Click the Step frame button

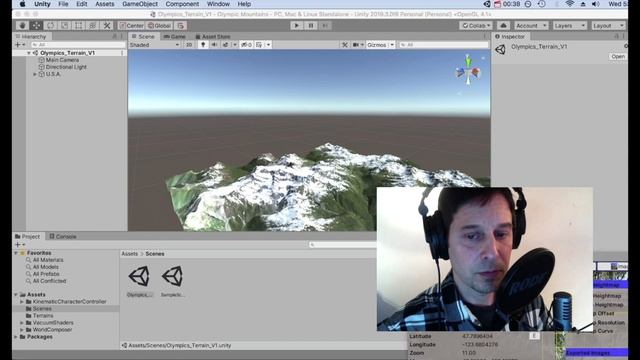[325, 26]
